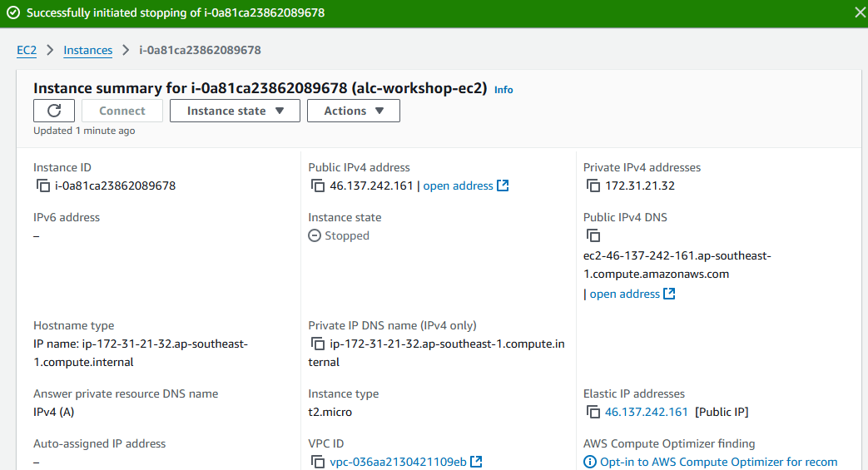
Task: Go to EC2 breadcrumb link
Action: [x=27, y=50]
